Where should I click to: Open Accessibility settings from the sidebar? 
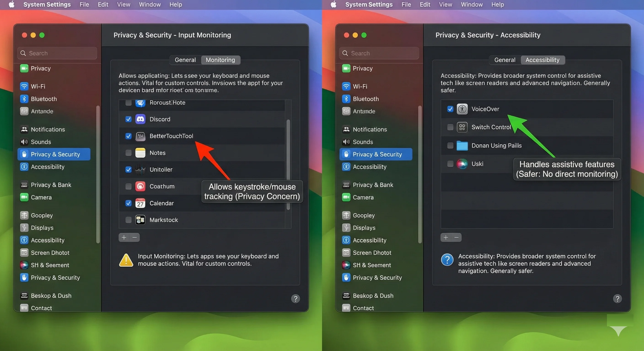point(24,167)
